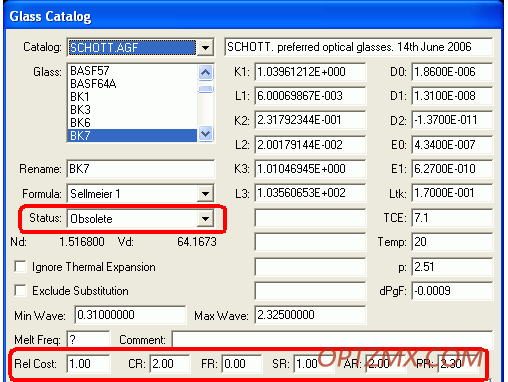Screen dimensions: 508x382
Task: Click the AR field showing 2.00
Action: click(x=386, y=364)
